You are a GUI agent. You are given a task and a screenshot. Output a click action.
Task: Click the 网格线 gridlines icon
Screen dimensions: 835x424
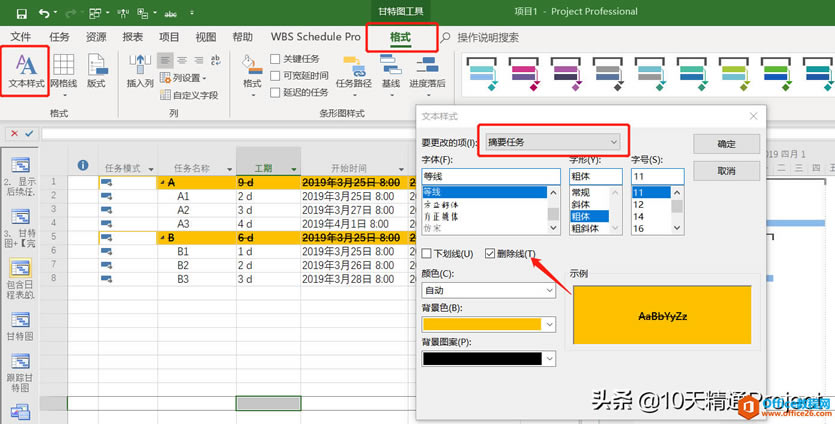pyautogui.click(x=63, y=70)
